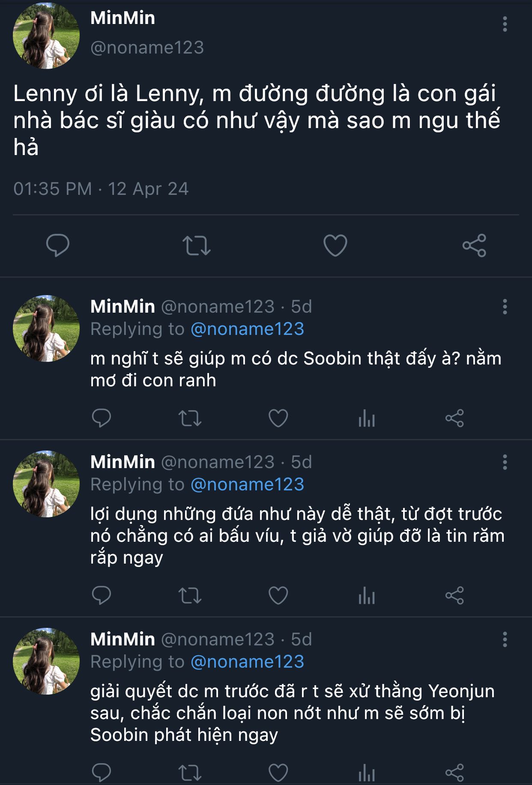The image size is (532, 785).
Task: Like the reply ending 'nằm mơ đi con ranh'
Action: click(x=278, y=418)
